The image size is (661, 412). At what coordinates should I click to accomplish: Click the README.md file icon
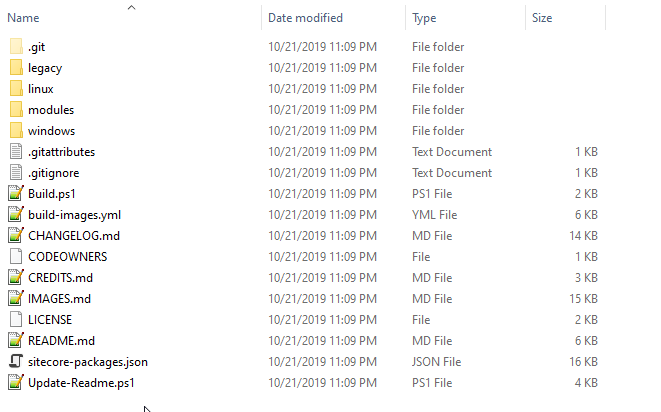point(16,340)
